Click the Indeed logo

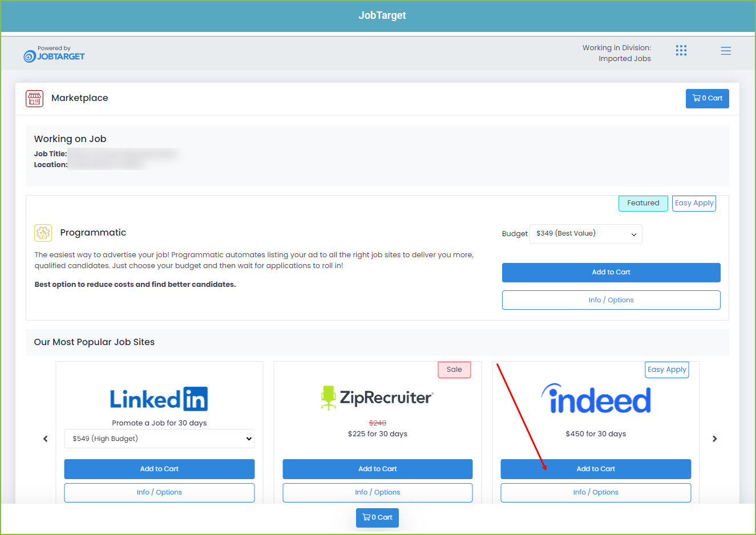(x=596, y=399)
